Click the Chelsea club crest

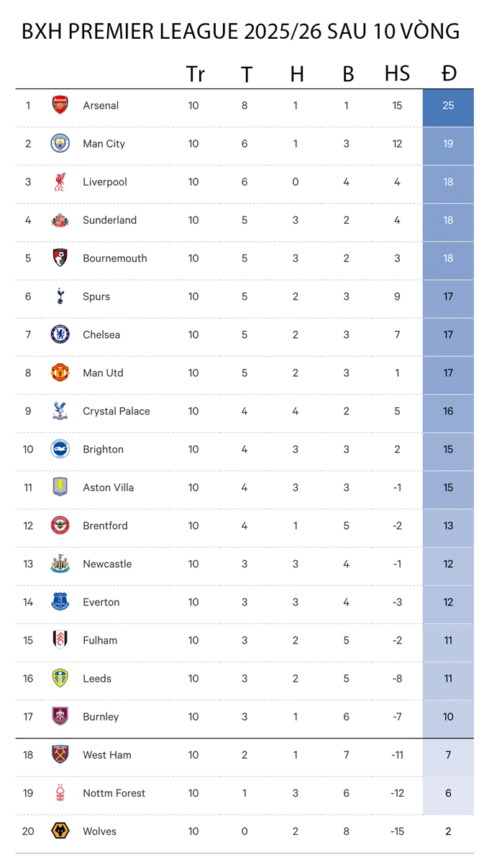(x=60, y=334)
